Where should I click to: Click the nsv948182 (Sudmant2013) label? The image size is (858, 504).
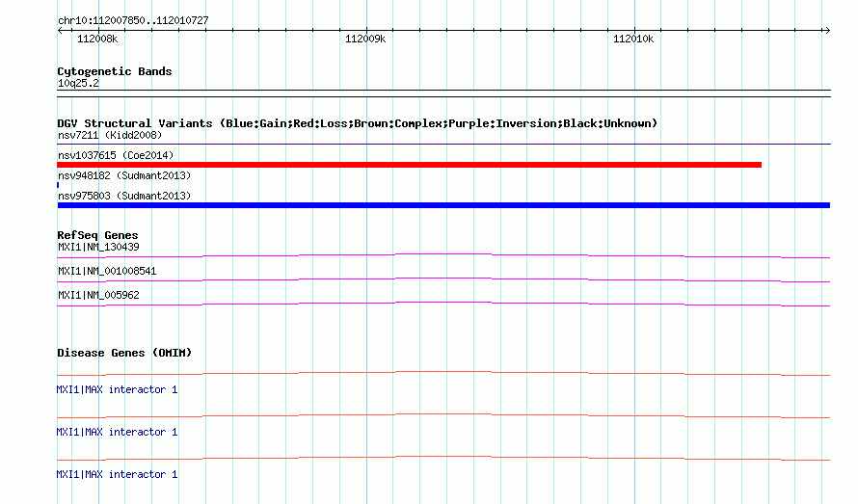pyautogui.click(x=124, y=175)
